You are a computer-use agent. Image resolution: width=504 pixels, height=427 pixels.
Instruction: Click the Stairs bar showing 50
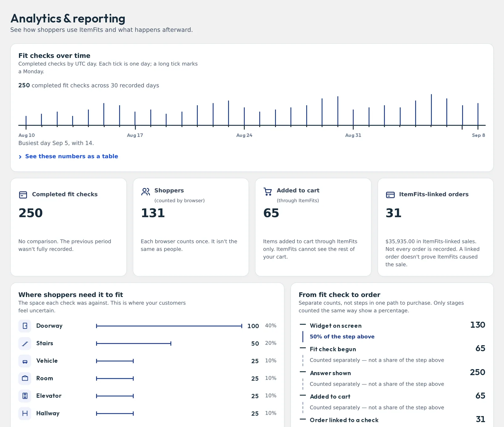pyautogui.click(x=134, y=344)
